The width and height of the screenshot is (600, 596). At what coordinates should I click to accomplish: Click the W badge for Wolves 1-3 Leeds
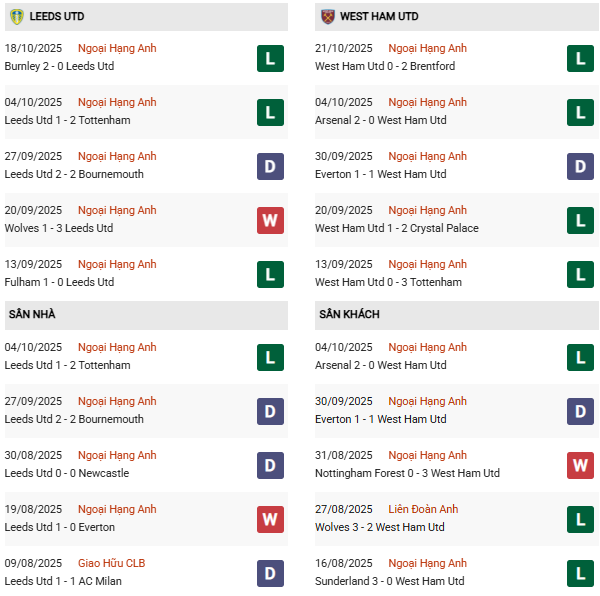click(x=270, y=220)
